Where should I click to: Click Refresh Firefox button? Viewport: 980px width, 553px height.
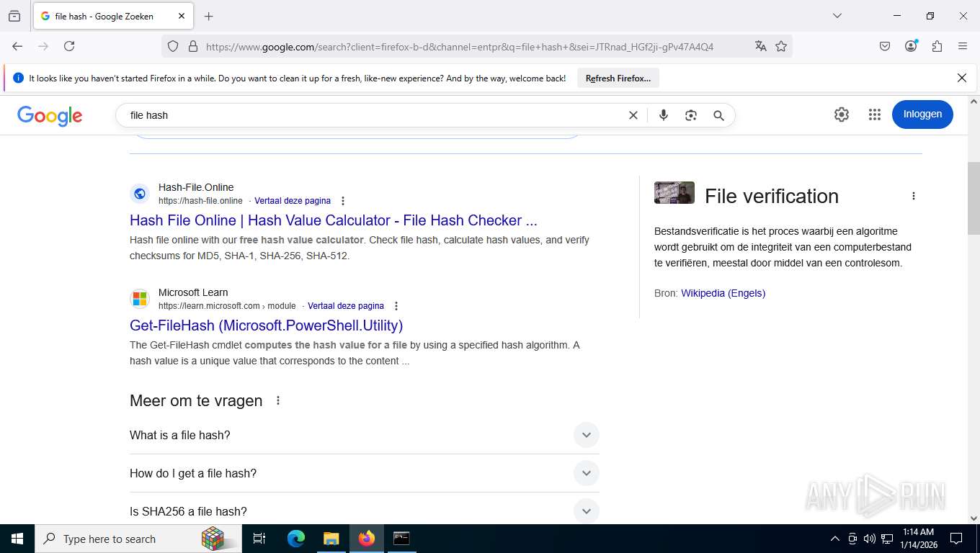tap(618, 78)
